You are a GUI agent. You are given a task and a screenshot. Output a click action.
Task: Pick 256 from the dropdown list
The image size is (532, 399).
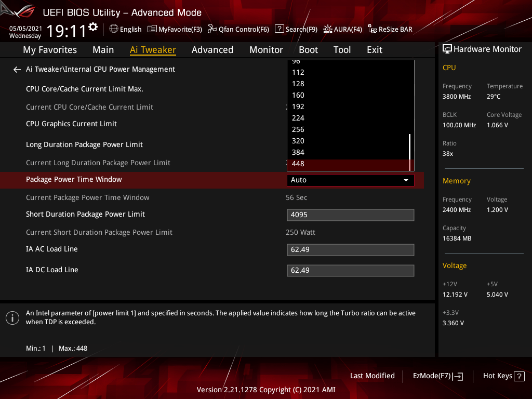coord(348,129)
